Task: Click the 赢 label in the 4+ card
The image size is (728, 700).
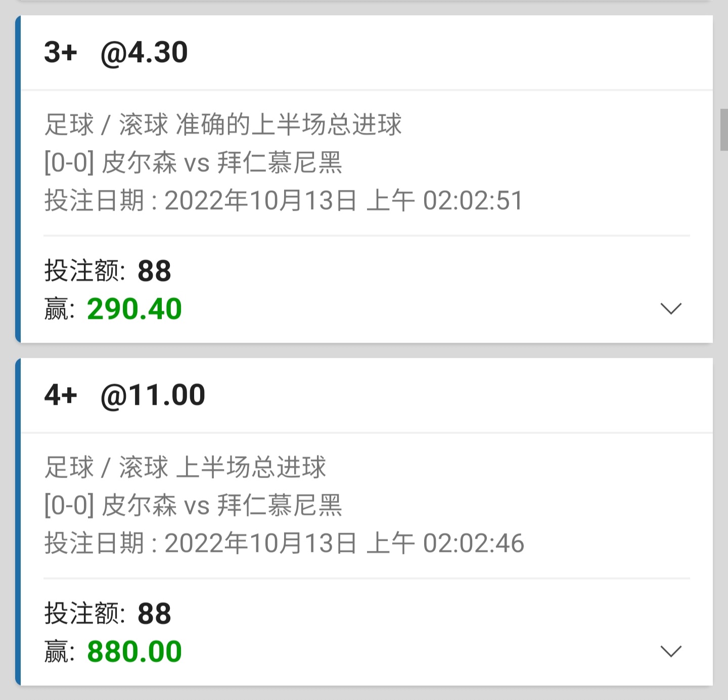Action: (x=56, y=652)
